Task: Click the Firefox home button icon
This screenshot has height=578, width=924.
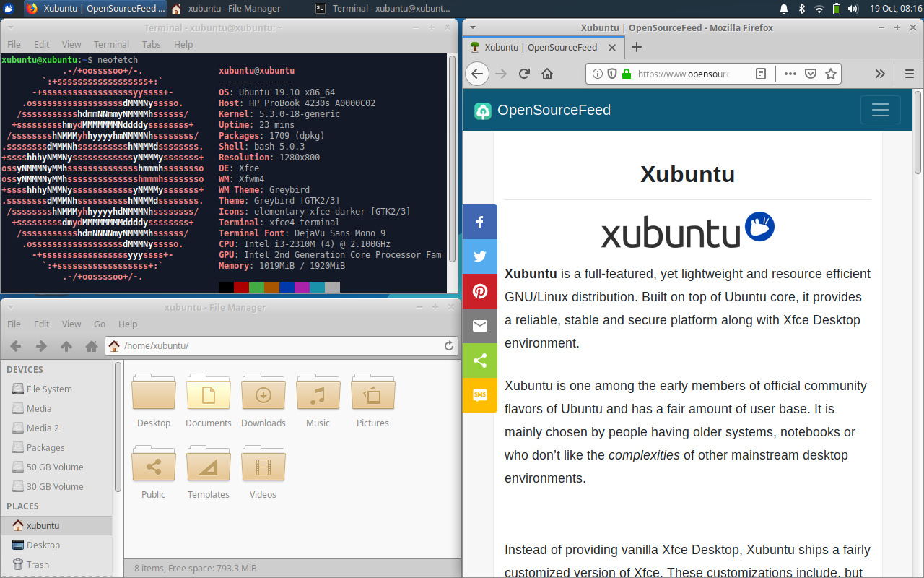Action: coord(547,74)
